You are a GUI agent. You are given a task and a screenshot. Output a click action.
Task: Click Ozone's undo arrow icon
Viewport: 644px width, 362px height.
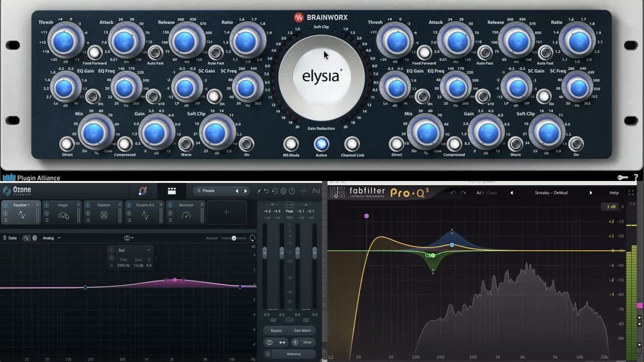(x=266, y=191)
